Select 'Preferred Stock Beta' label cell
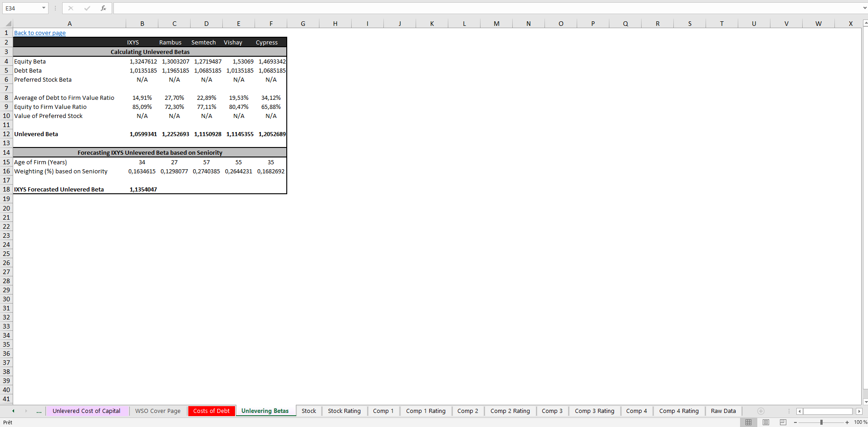This screenshot has width=868, height=427. click(69, 80)
